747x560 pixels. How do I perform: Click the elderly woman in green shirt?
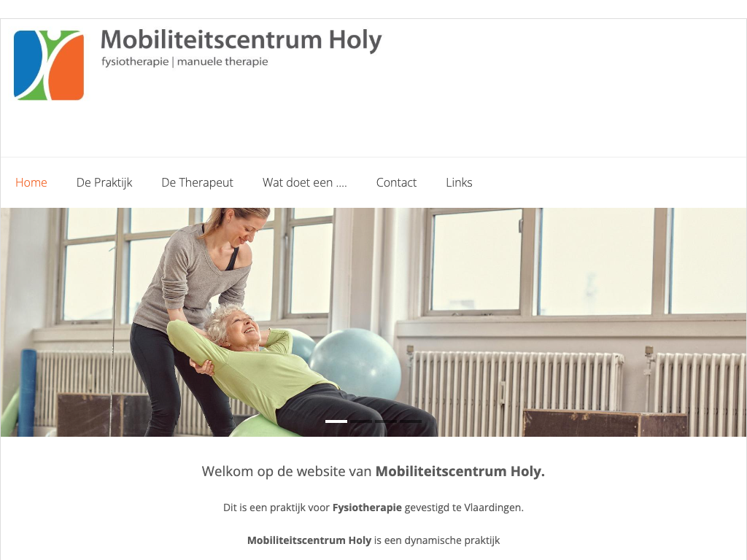pos(267,367)
